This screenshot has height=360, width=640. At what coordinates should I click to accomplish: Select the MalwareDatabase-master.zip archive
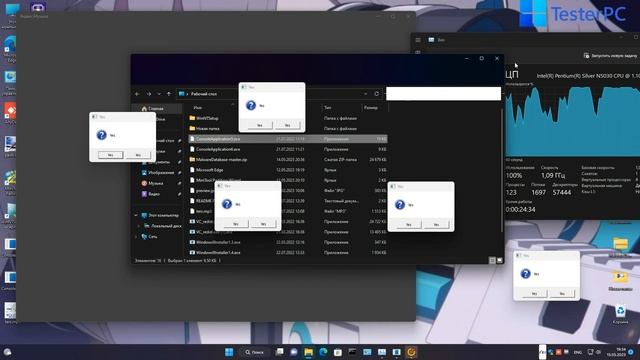[221, 160]
